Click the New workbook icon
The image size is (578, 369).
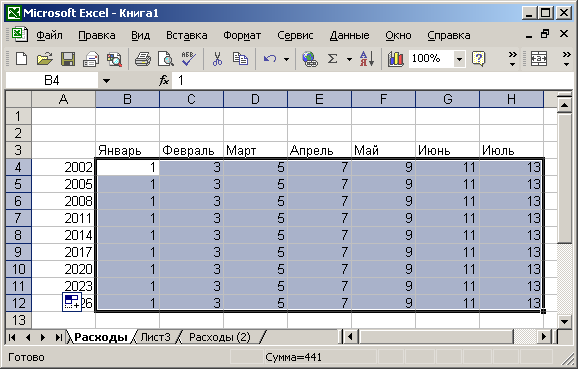coord(21,59)
